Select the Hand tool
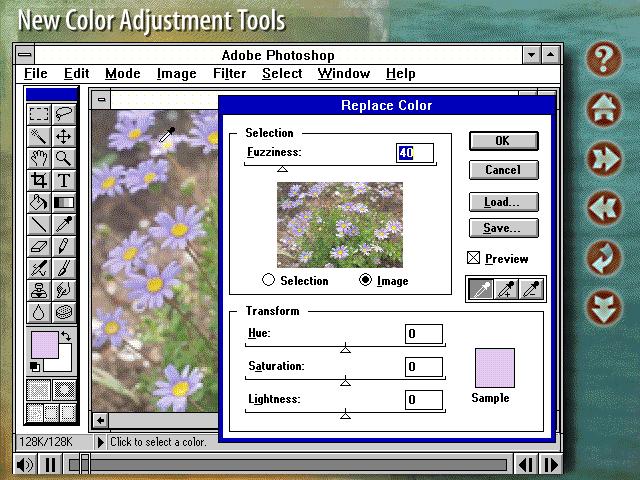Screen dimensions: 640x480 coord(39,158)
